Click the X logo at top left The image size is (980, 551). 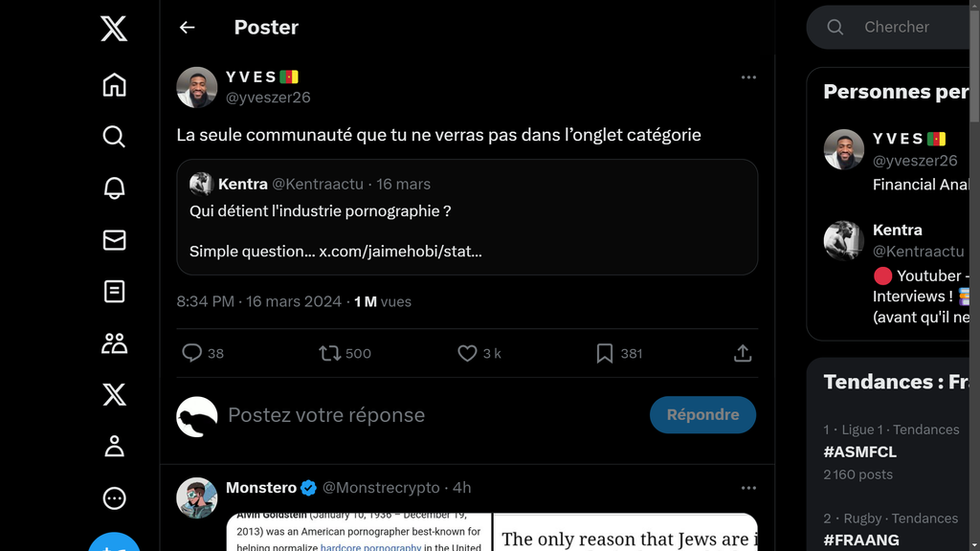[x=114, y=29]
